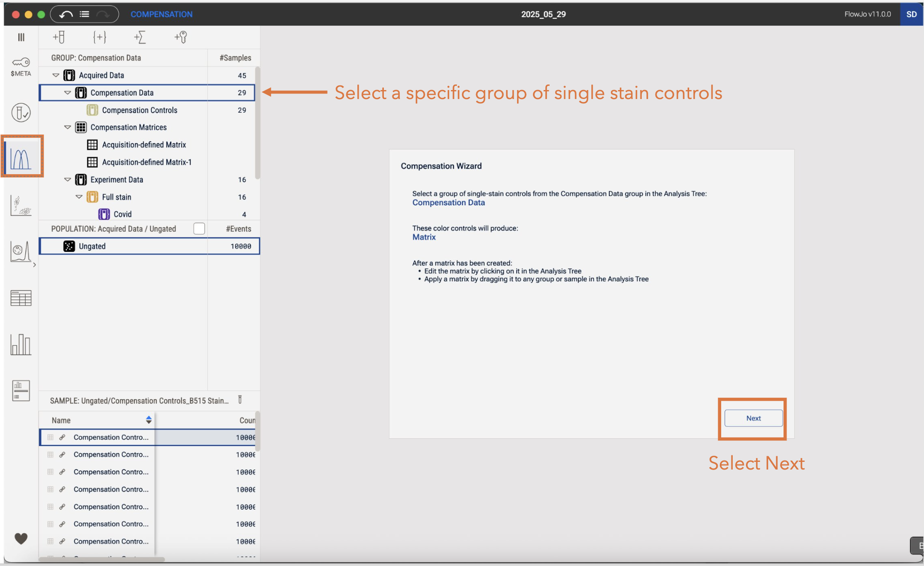The image size is (924, 566).
Task: Collapse the Compensation Matrices node
Action: (67, 127)
